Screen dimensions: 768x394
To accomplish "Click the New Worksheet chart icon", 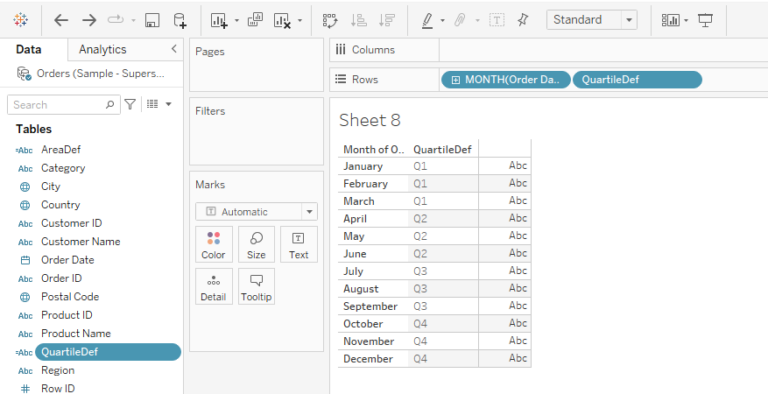I will pyautogui.click(x=219, y=20).
